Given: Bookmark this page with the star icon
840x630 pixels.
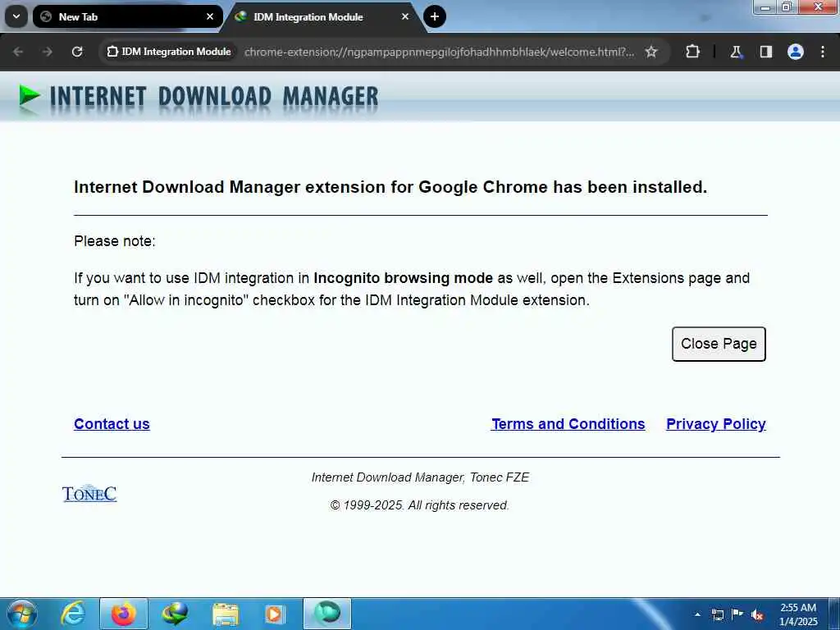Looking at the screenshot, I should (651, 52).
